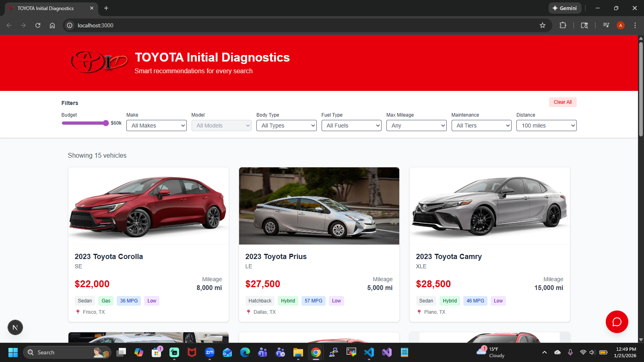Click the 2023 Toyota Camry car photo
644x362 pixels.
coord(490,206)
